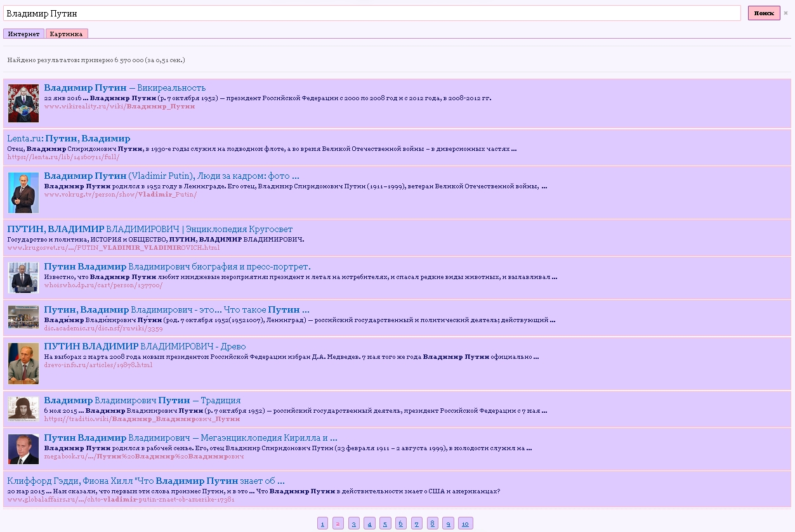Click the vokrug.tv result thumbnail image
Image resolution: width=795 pixels, height=532 pixels.
click(23, 193)
